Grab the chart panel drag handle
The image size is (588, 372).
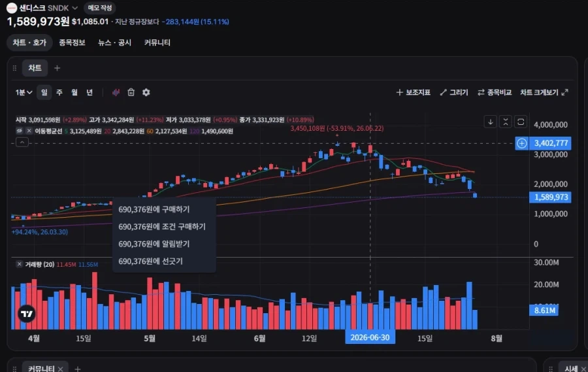point(14,68)
